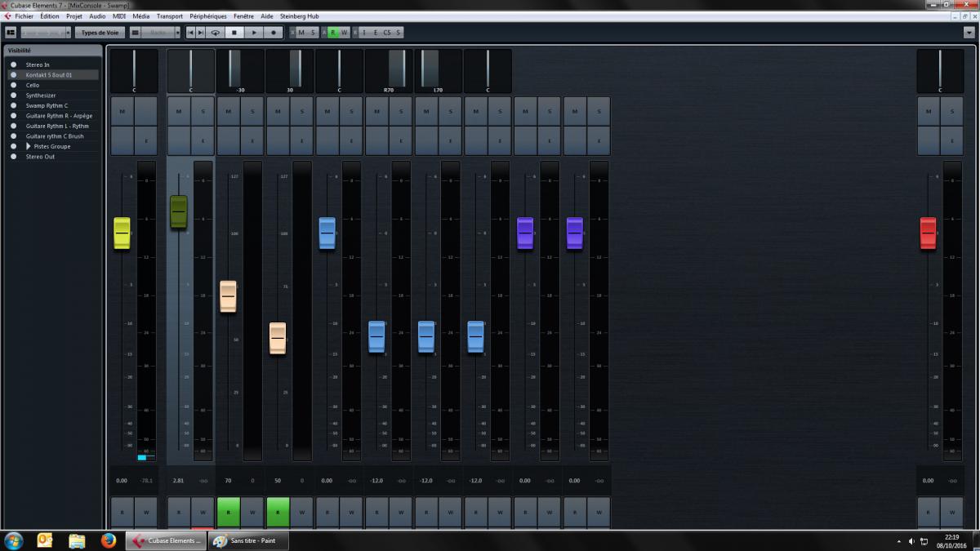Click the toolbar 'CS' channel strip bypass button
Screen dimensions: 980x551
click(x=387, y=33)
